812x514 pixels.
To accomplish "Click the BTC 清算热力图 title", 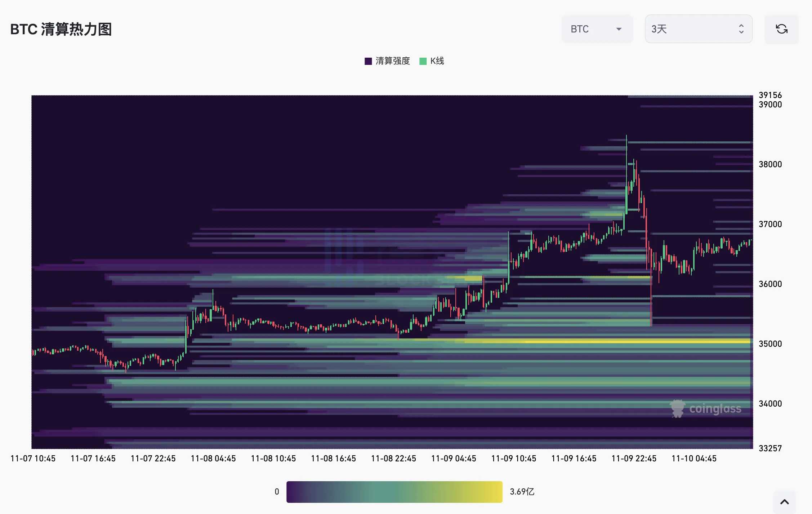I will tap(61, 29).
